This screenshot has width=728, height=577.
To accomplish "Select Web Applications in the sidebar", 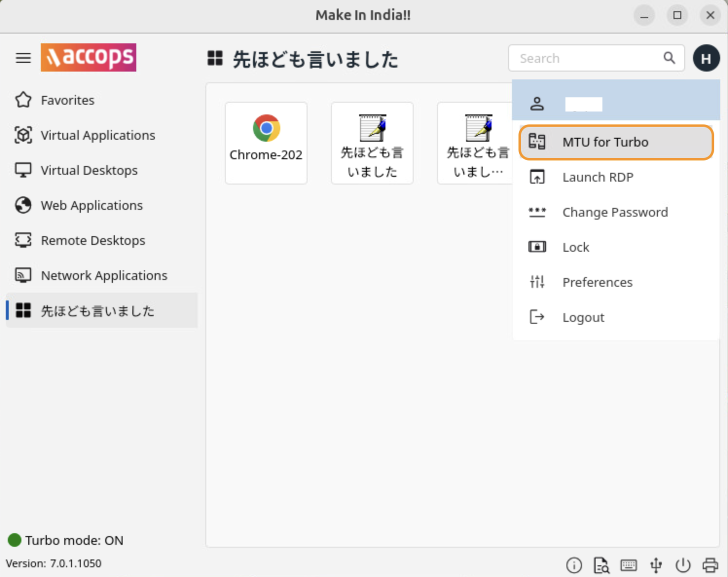I will pos(91,205).
